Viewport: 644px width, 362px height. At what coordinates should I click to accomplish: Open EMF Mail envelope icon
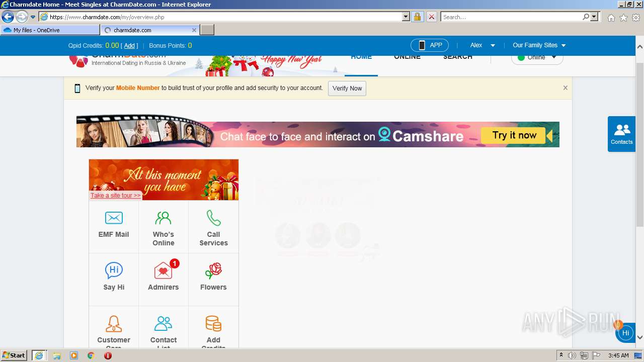tap(114, 218)
